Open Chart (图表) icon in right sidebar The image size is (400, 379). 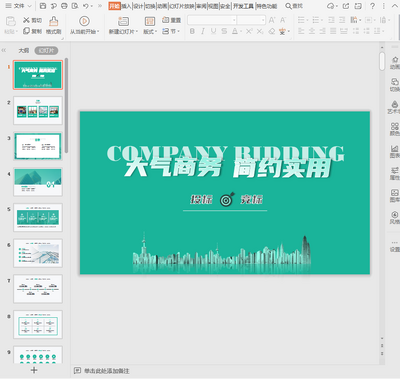(395, 151)
